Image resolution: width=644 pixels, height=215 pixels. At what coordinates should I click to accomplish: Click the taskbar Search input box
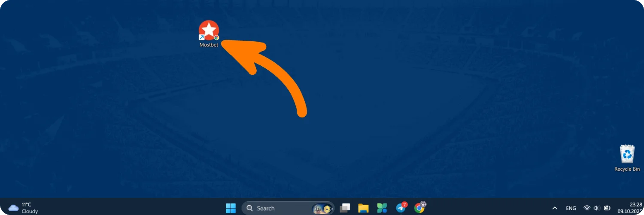pos(288,208)
